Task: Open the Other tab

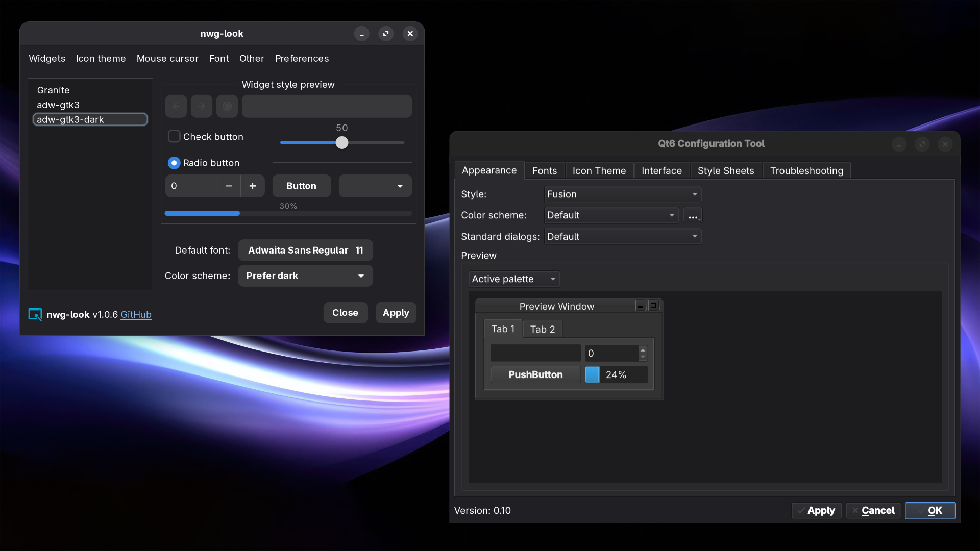Action: (252, 59)
